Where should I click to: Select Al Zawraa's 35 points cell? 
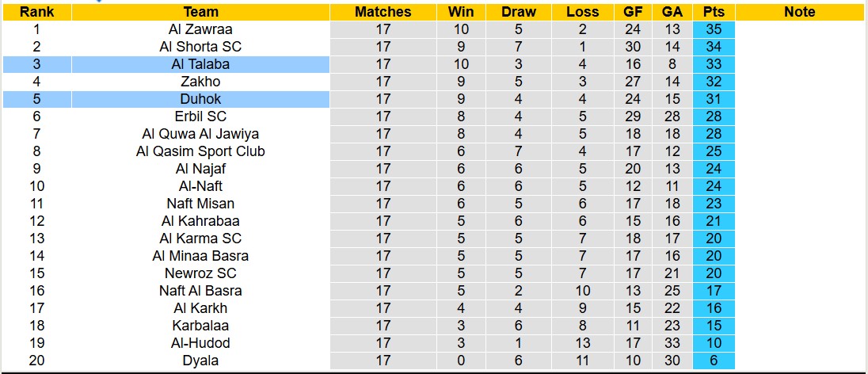tap(714, 29)
